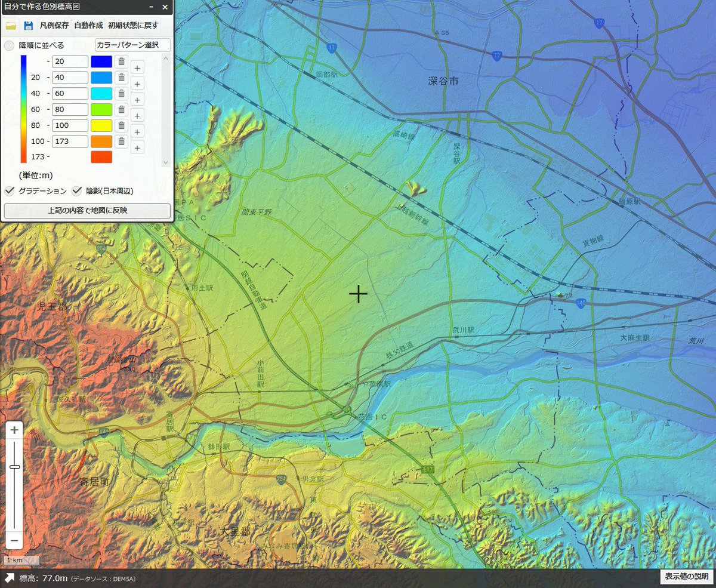Select the 降順に並べる radio option
Screen dimensions: 716x588
click(10, 45)
